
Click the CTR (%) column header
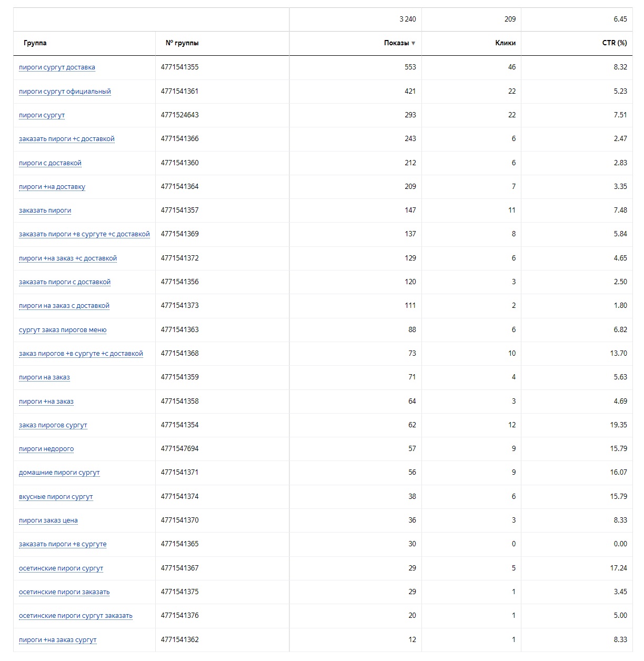coord(615,43)
